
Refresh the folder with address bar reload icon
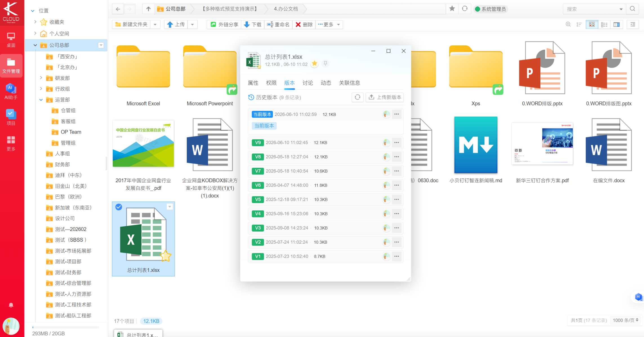(465, 9)
